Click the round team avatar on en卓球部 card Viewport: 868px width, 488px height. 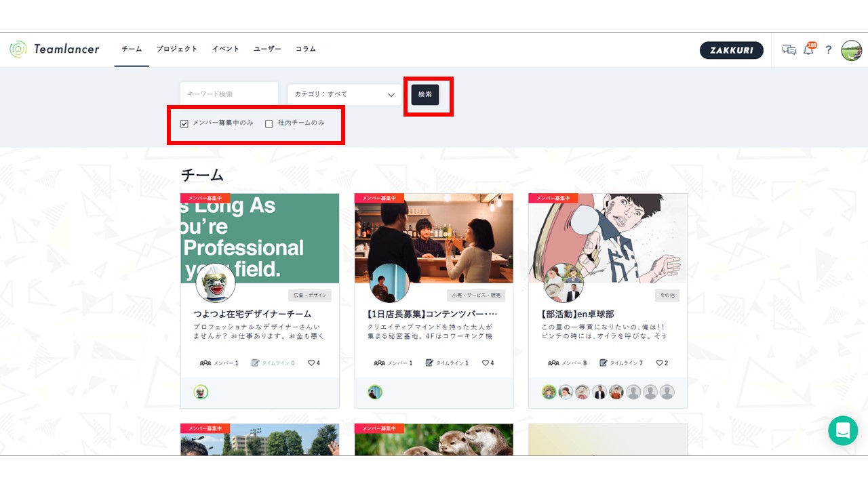564,283
